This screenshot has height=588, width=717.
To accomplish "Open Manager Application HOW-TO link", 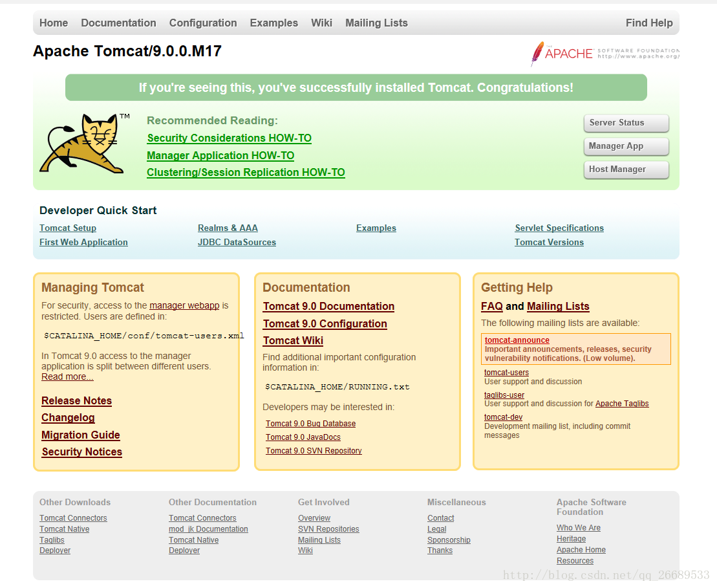I will tap(220, 156).
